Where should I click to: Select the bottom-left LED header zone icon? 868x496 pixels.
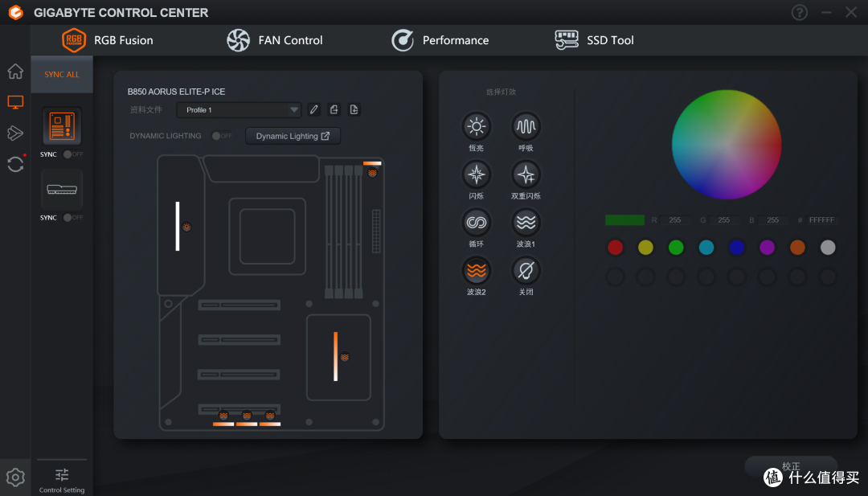click(223, 415)
